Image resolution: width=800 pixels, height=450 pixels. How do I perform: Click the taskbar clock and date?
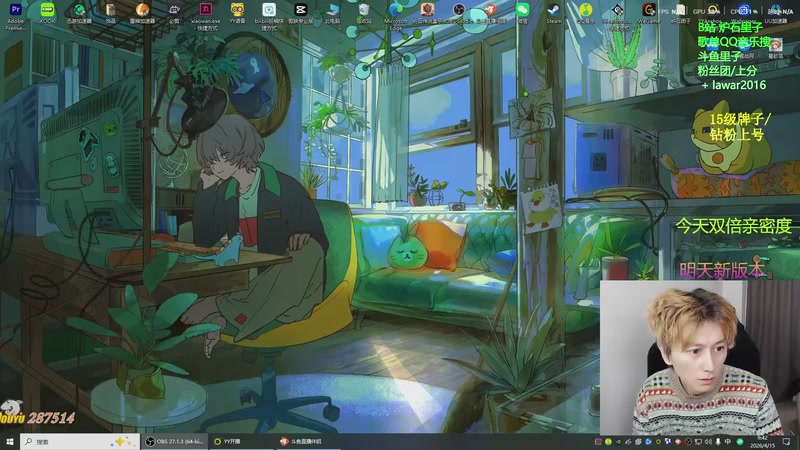[x=765, y=441]
